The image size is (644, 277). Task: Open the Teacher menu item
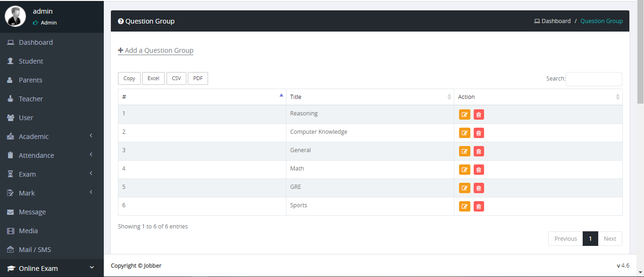point(31,99)
